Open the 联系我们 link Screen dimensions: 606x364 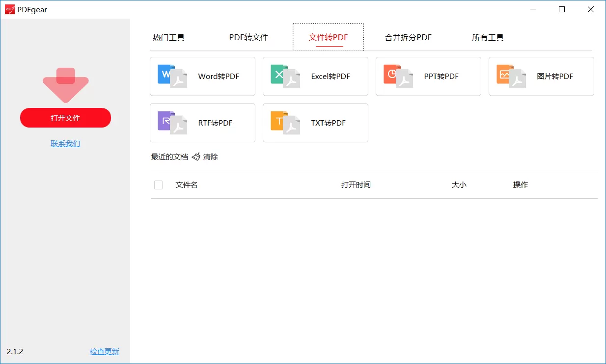pos(65,143)
